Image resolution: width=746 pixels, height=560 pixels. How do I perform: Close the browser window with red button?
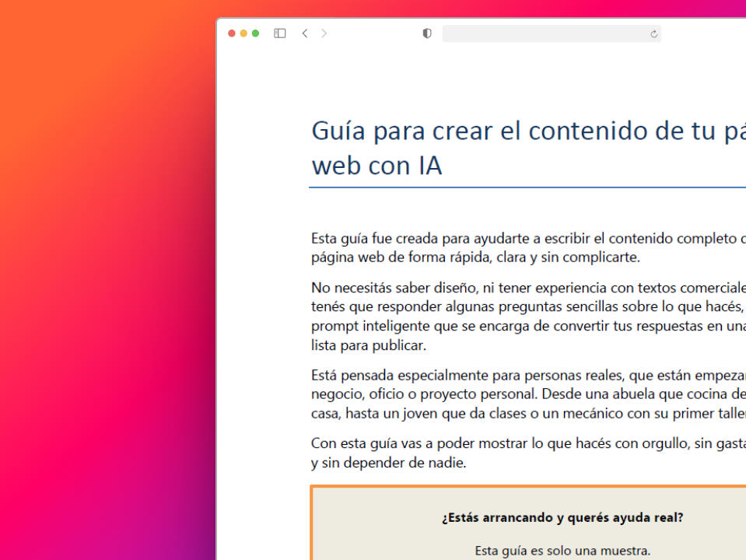pos(232,33)
